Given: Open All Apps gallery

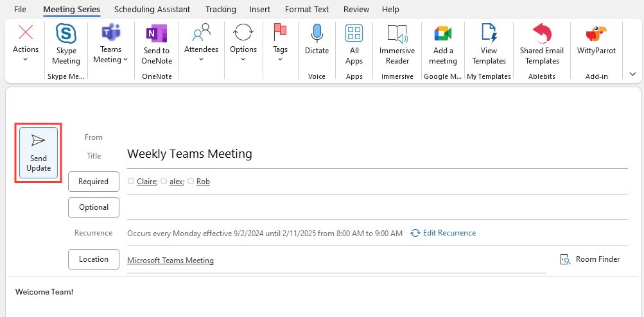Looking at the screenshot, I should pos(354,44).
